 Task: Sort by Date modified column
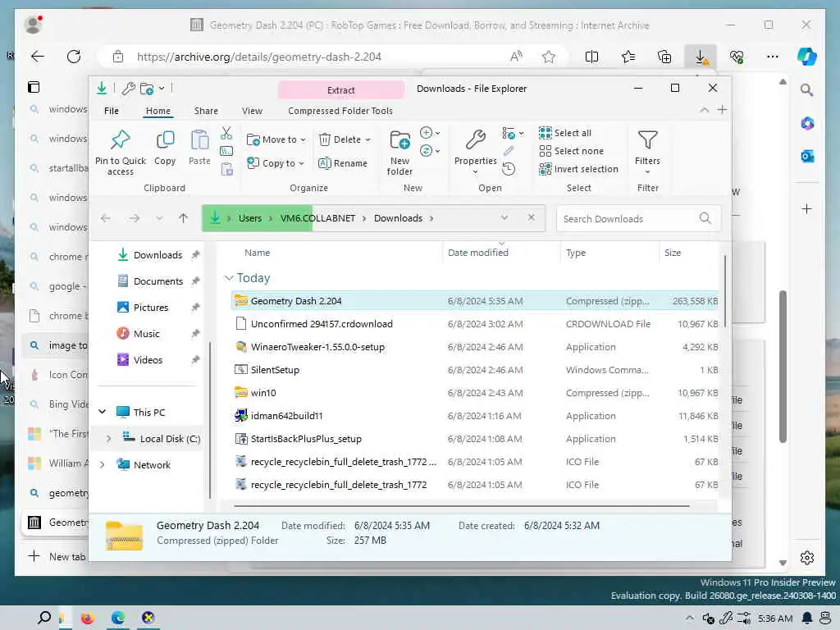tap(478, 253)
